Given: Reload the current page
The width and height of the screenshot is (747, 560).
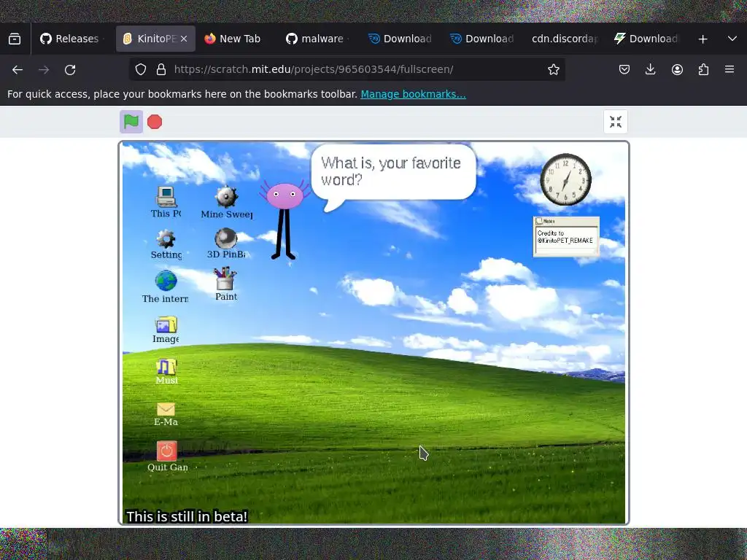Looking at the screenshot, I should [70, 69].
